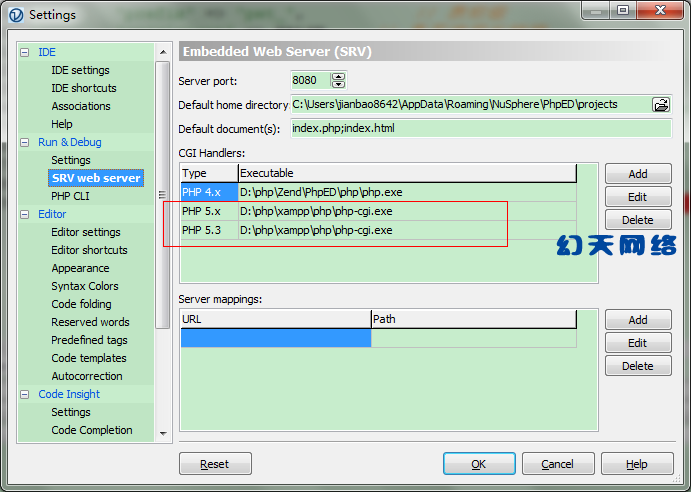This screenshot has height=492, width=691.
Task: Click the Code Insight category label
Action: (x=69, y=394)
